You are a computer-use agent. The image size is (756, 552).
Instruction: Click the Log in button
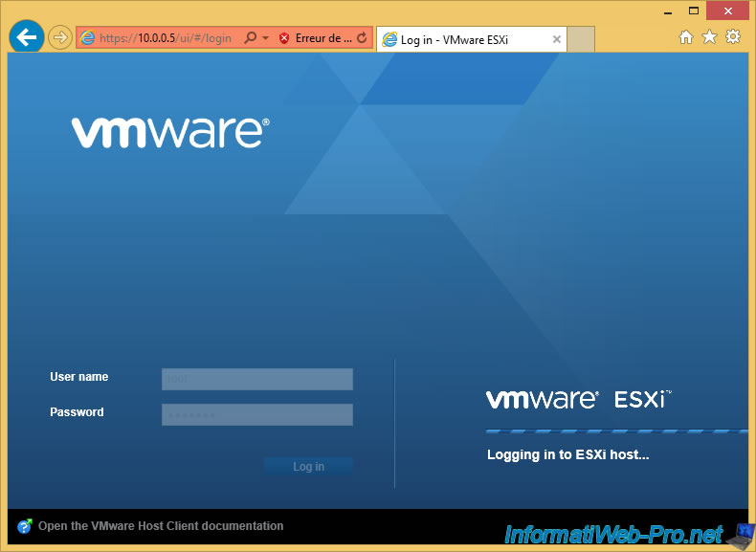point(308,466)
